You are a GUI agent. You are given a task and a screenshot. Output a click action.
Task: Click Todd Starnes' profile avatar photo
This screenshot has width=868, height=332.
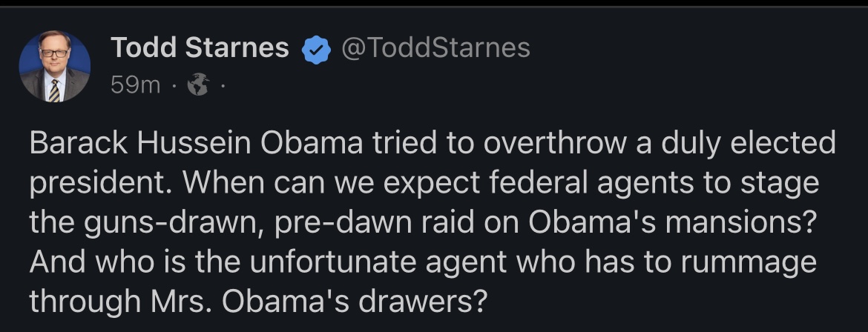coord(54,67)
